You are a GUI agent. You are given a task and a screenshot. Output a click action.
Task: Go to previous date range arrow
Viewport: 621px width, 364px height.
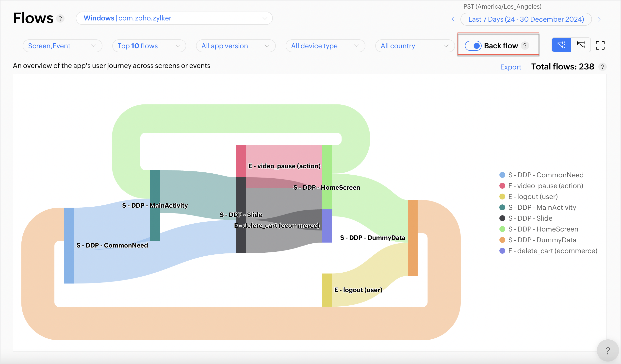(453, 19)
